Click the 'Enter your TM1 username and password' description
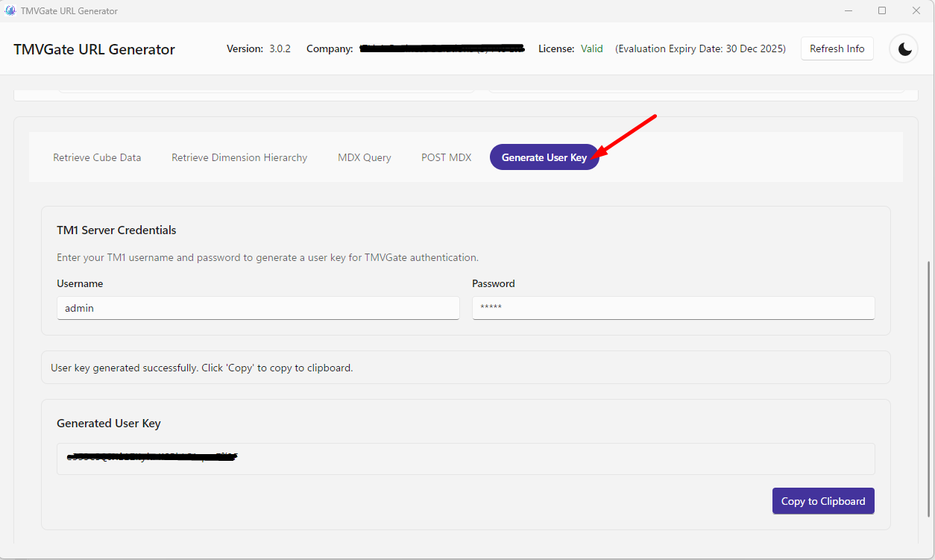Viewport: 935px width, 560px height. click(x=268, y=257)
